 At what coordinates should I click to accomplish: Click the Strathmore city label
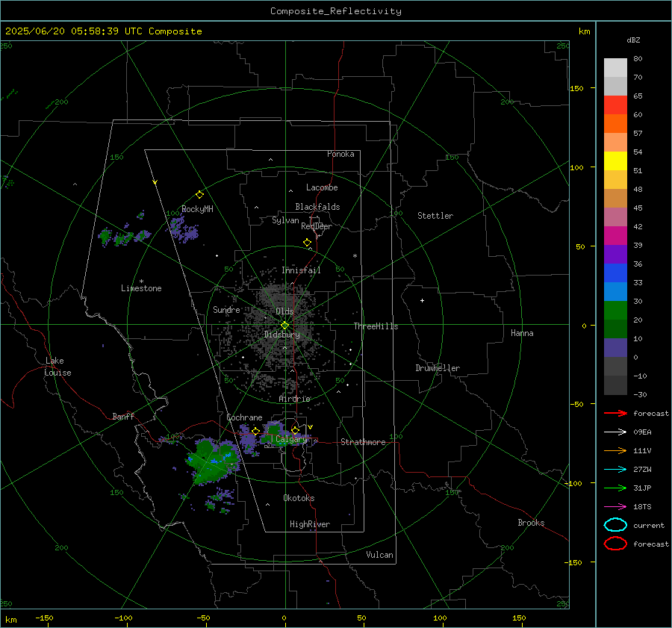[x=363, y=442]
